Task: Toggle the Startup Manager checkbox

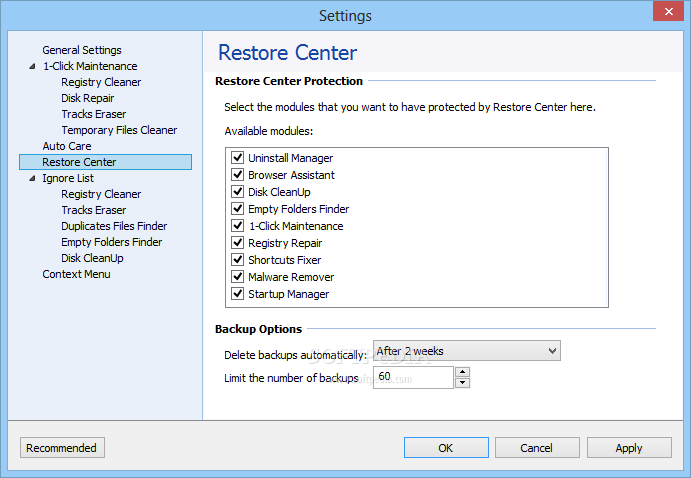Action: click(x=238, y=293)
